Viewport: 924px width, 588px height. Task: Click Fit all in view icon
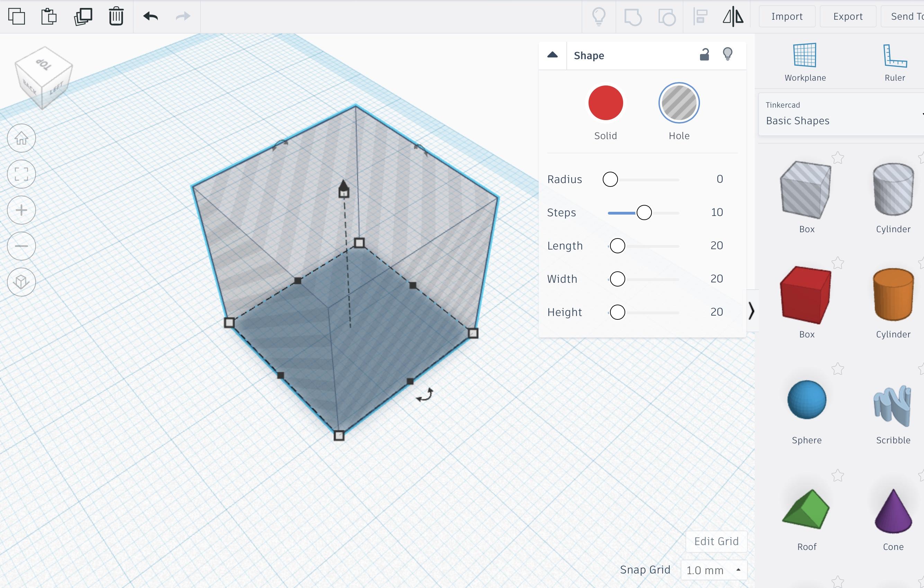click(21, 174)
